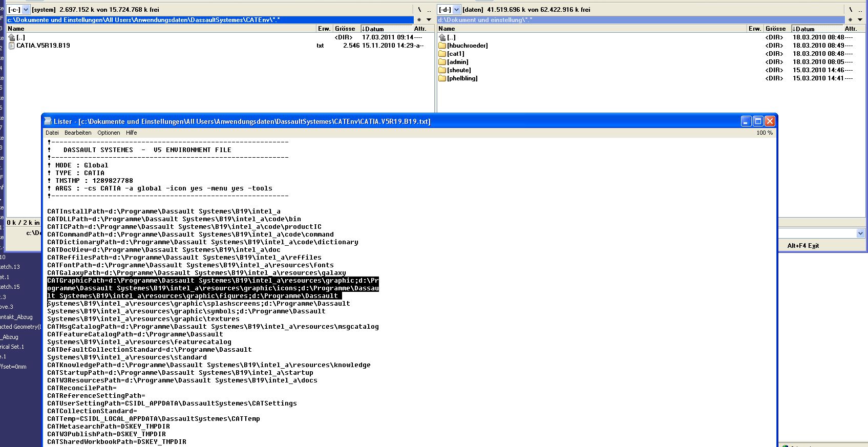
Task: Click the CATUserSettingPath line in Lister
Action: point(172,403)
